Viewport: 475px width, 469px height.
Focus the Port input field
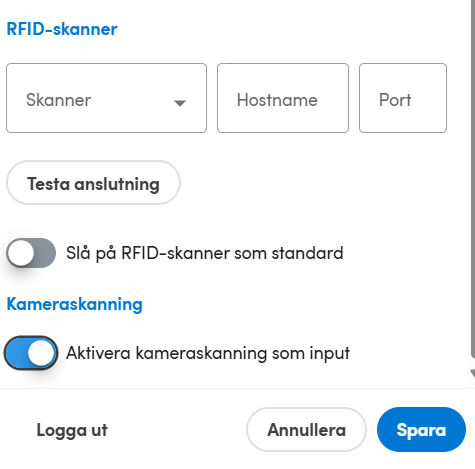click(403, 98)
